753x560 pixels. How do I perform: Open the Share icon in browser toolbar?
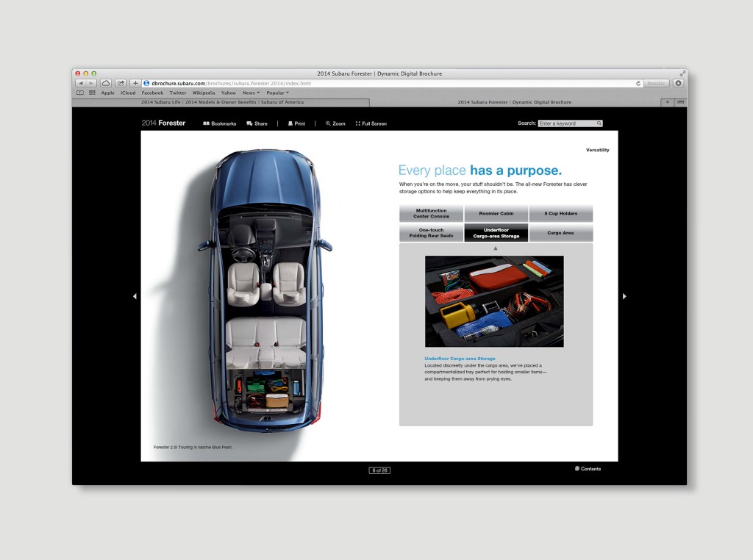(x=121, y=83)
